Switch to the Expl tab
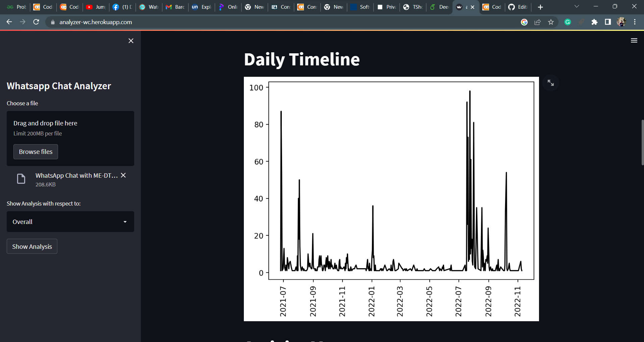Viewport: 644px width, 342px height. tap(202, 7)
